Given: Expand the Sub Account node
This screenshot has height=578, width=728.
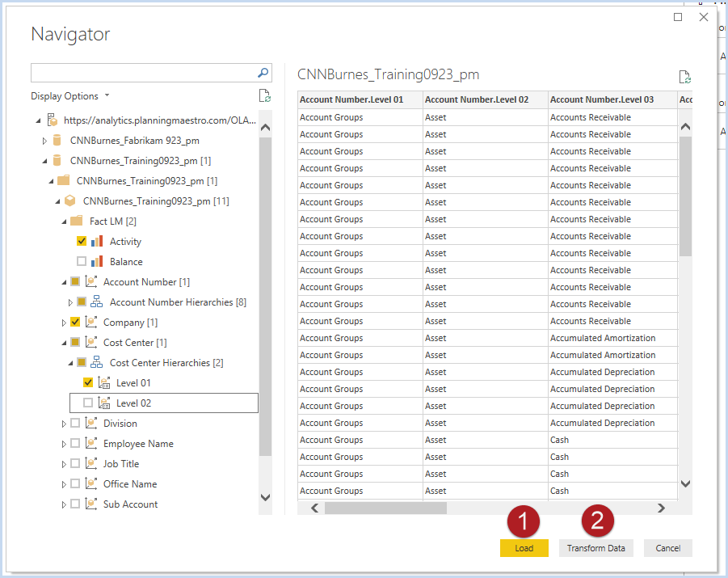Looking at the screenshot, I should pyautogui.click(x=64, y=504).
